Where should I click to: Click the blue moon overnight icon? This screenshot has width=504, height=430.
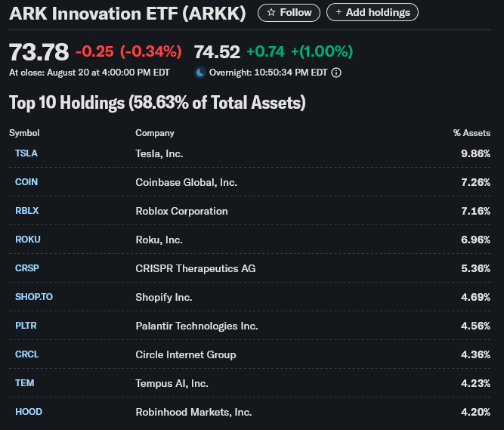[200, 73]
